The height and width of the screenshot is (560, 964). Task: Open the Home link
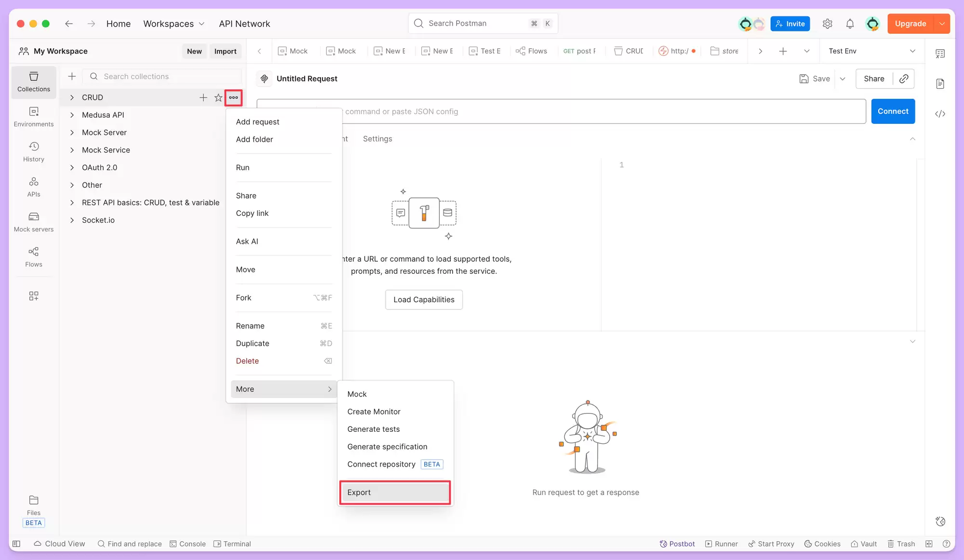119,24
